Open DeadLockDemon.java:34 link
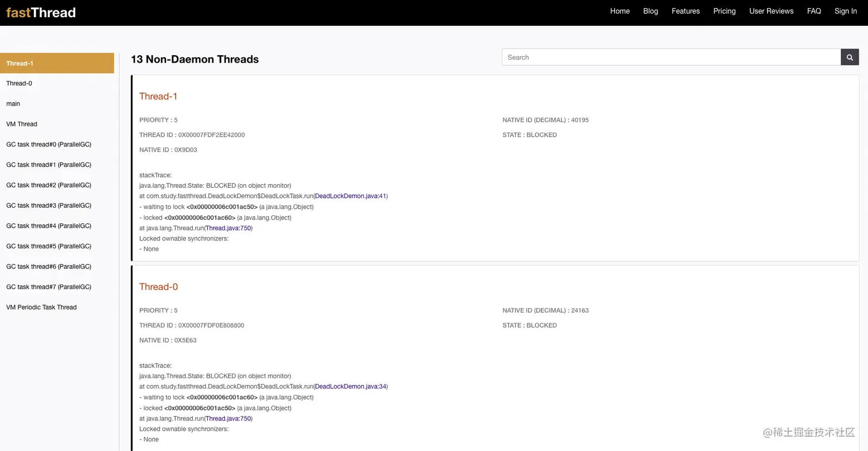 click(x=350, y=387)
